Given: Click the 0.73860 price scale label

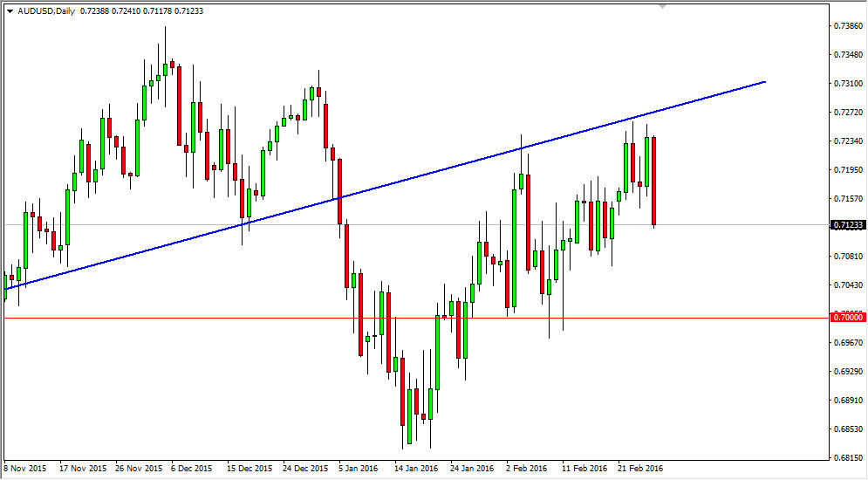Looking at the screenshot, I should point(849,26).
